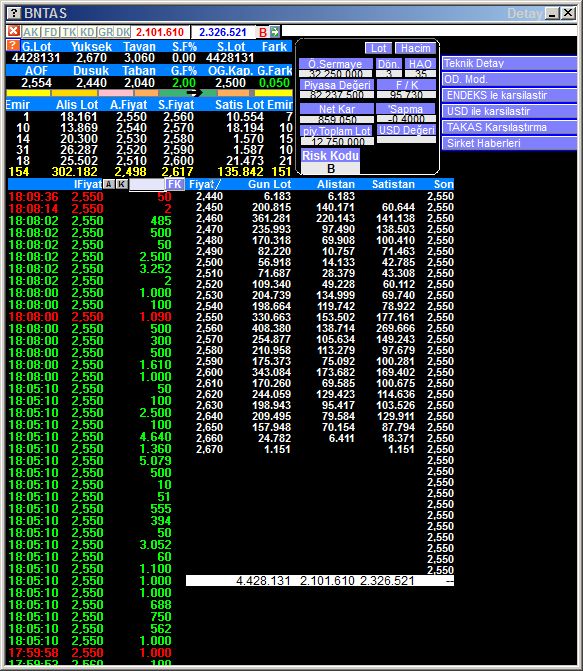This screenshot has width=583, height=671.
Task: Open Teknik Detay
Action: (x=509, y=63)
